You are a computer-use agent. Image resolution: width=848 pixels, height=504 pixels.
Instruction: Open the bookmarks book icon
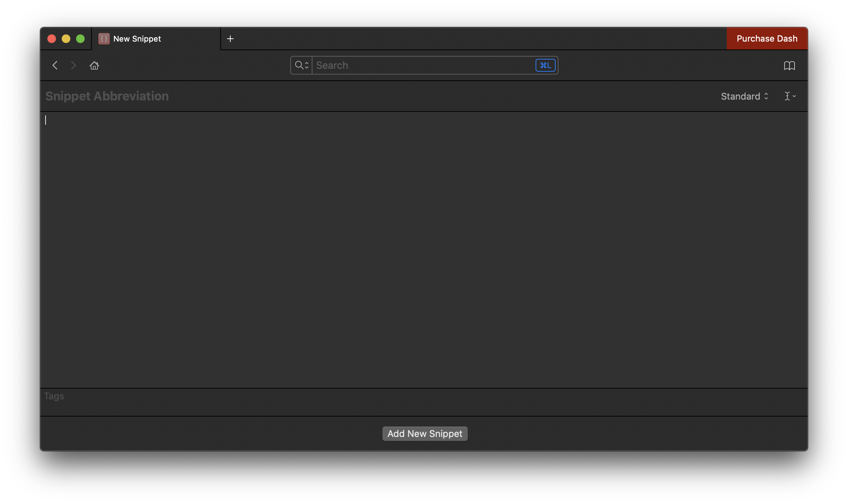pos(789,66)
